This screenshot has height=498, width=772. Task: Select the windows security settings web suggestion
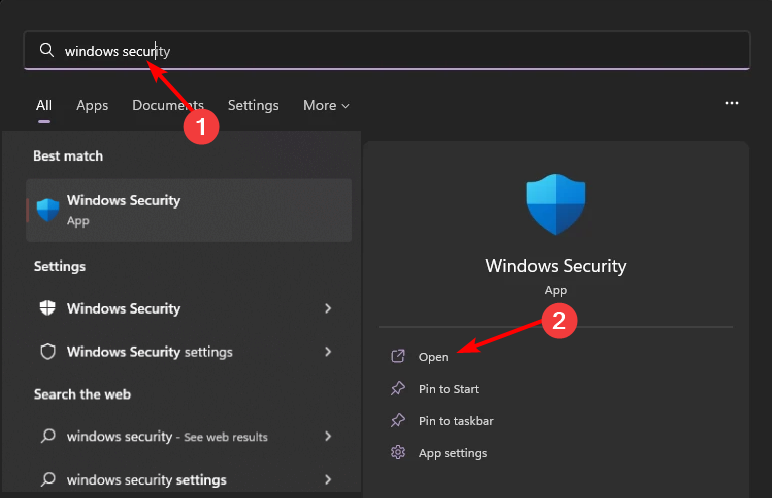click(146, 479)
